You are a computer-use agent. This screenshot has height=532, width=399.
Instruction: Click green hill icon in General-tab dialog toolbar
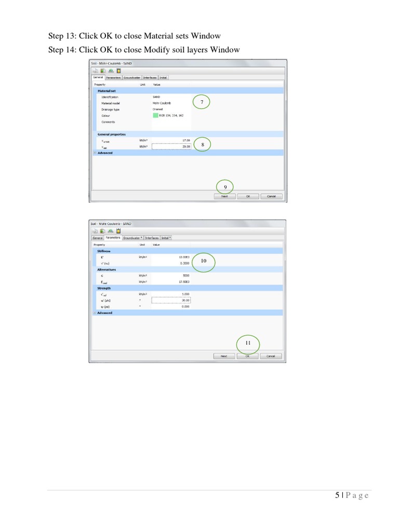111,71
